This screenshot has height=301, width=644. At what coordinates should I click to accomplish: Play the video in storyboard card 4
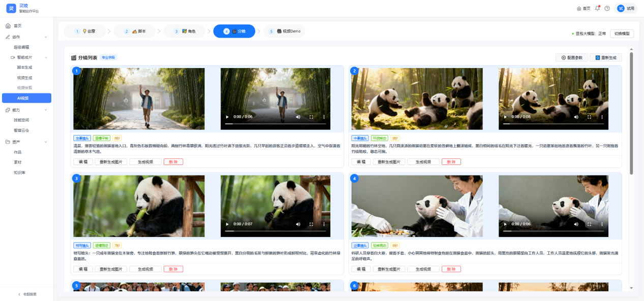pos(506,224)
